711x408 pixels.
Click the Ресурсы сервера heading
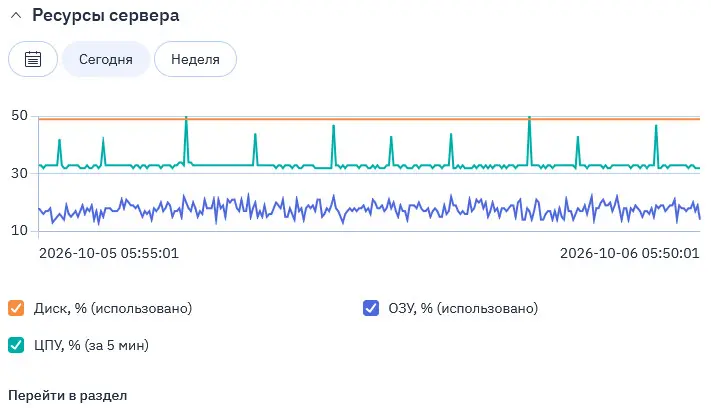click(106, 15)
